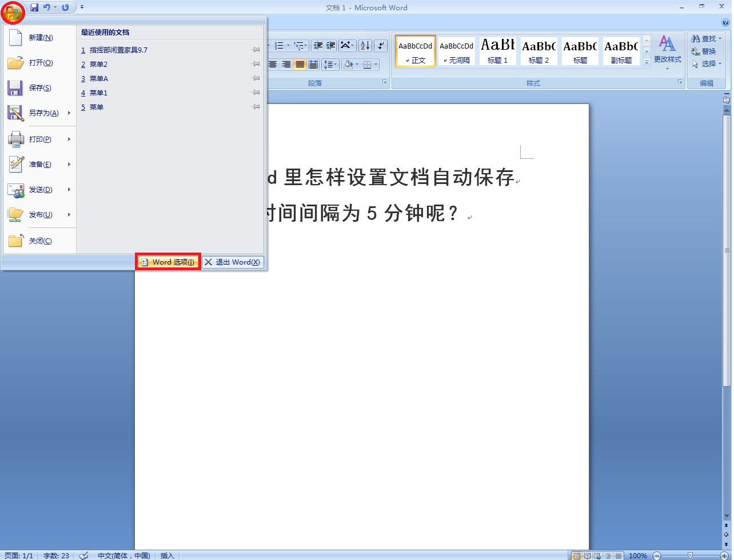The width and height of the screenshot is (734, 560).
Task: Pin the recent document 菜单 (item 5)
Action: 256,107
